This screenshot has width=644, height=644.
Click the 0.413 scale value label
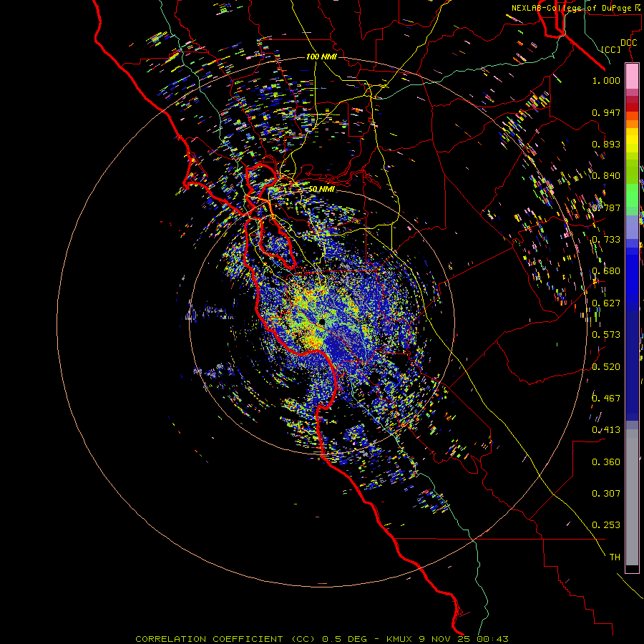pos(606,430)
